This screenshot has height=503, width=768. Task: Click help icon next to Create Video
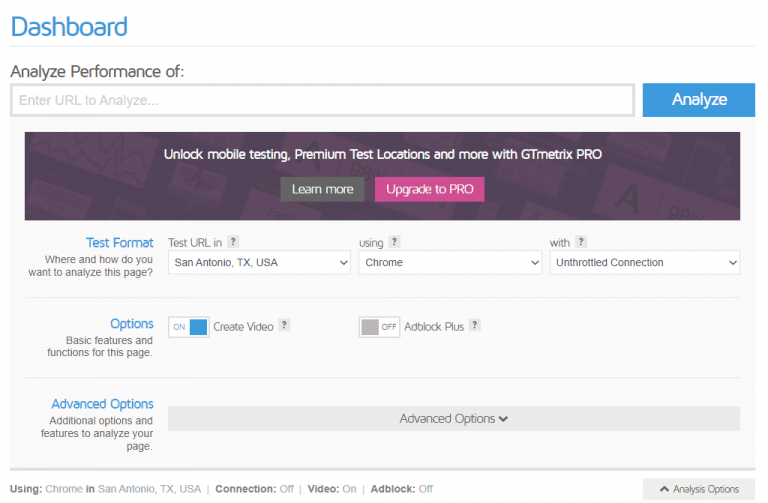point(284,326)
